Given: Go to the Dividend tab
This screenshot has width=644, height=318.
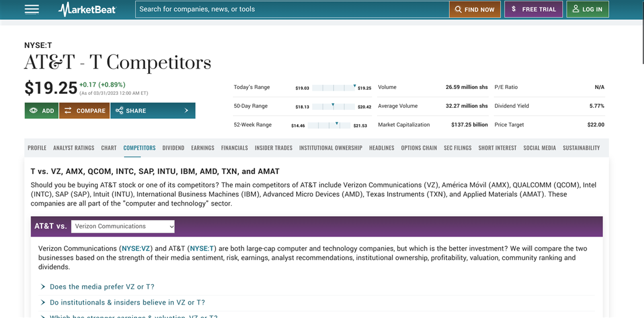Looking at the screenshot, I should (173, 148).
